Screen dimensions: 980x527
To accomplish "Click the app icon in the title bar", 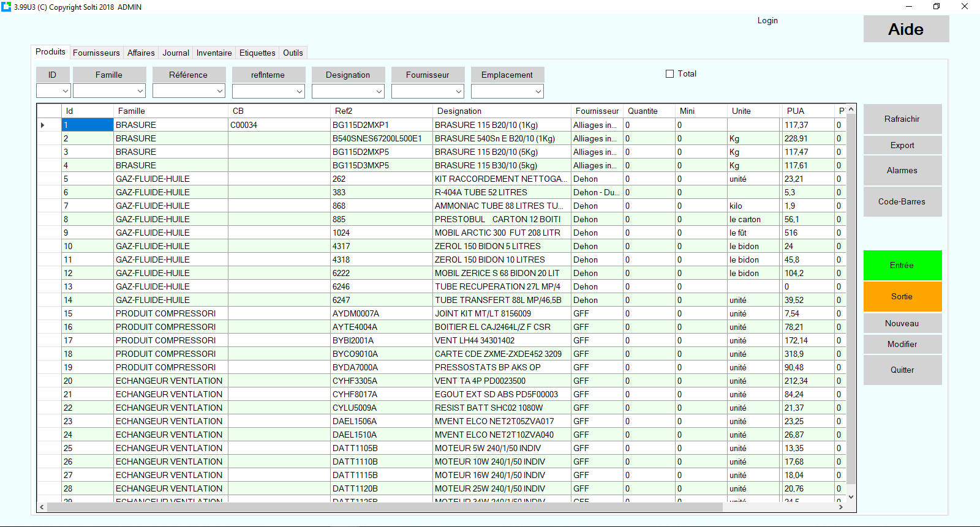I will click(x=6, y=7).
